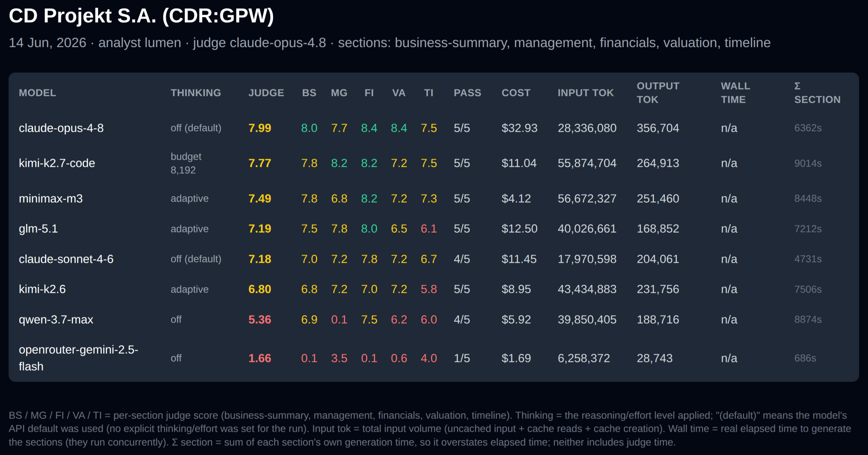Image resolution: width=868 pixels, height=455 pixels.
Task: Click the INPUT TOK column header
Action: click(x=586, y=93)
